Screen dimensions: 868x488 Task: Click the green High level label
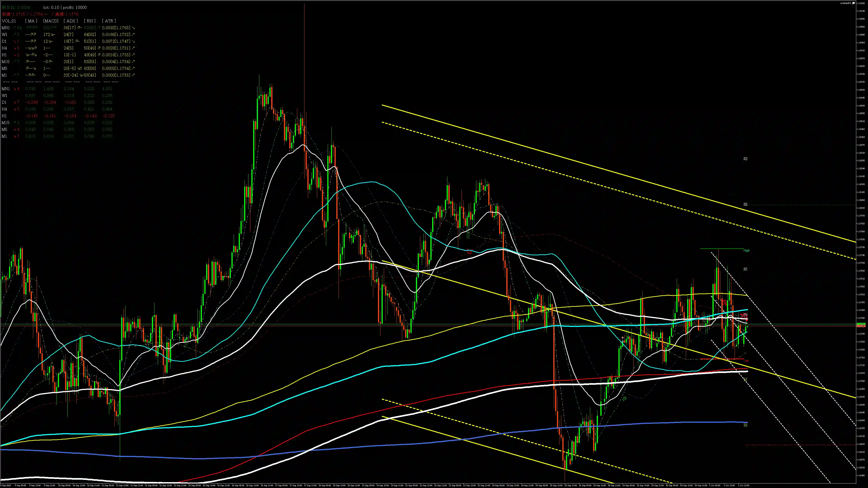[x=746, y=251]
